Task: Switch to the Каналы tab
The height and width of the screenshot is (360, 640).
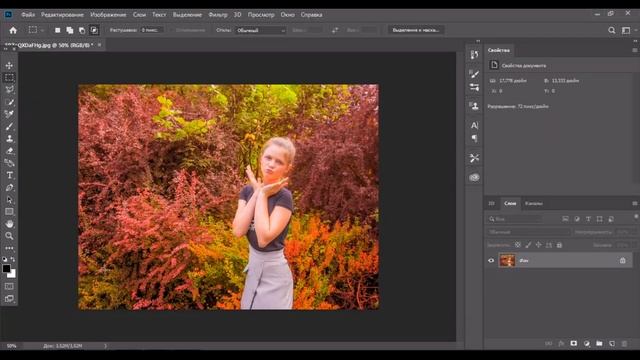Action: pos(534,203)
